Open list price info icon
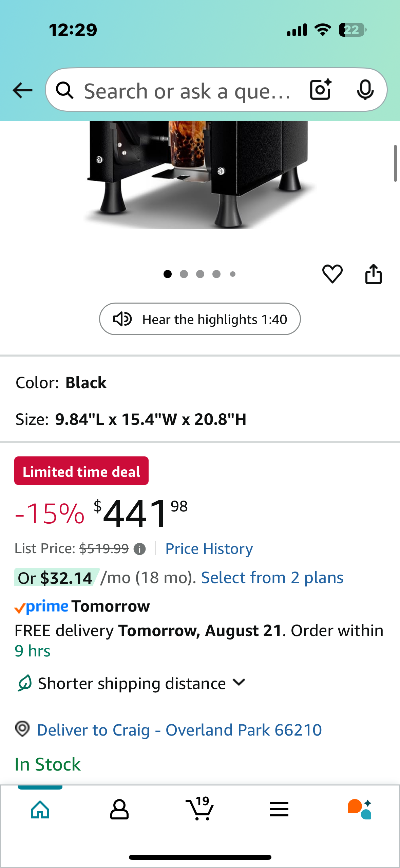Viewport: 400px width, 868px height. click(139, 549)
